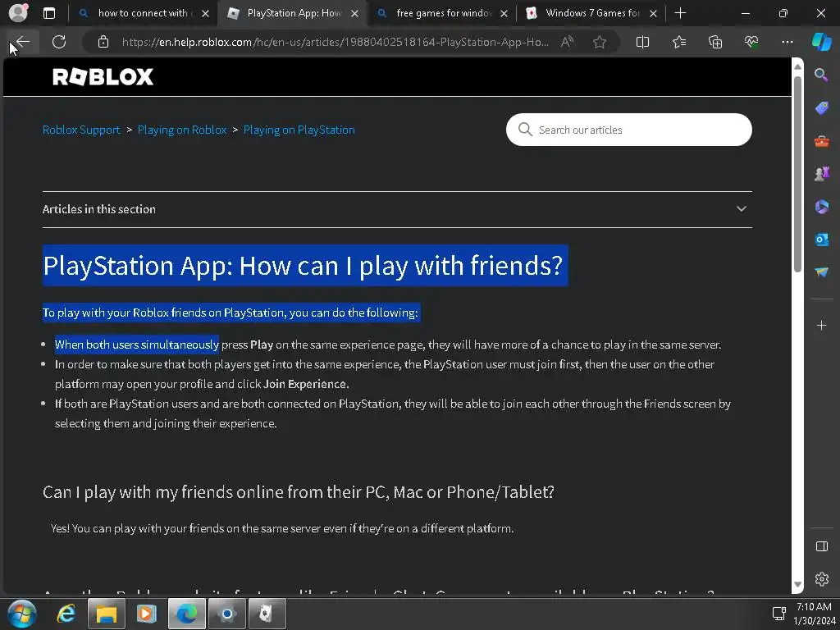View site information via the lock icon
The image size is (840, 630).
[x=103, y=42]
